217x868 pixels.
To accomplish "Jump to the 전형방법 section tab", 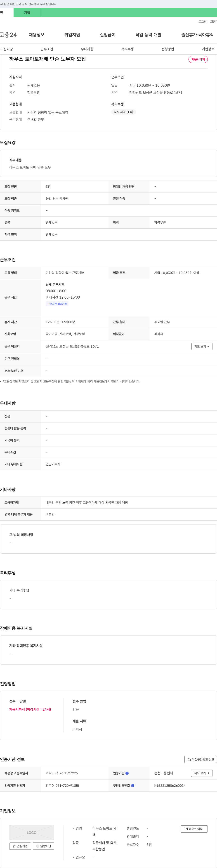I will click(168, 49).
